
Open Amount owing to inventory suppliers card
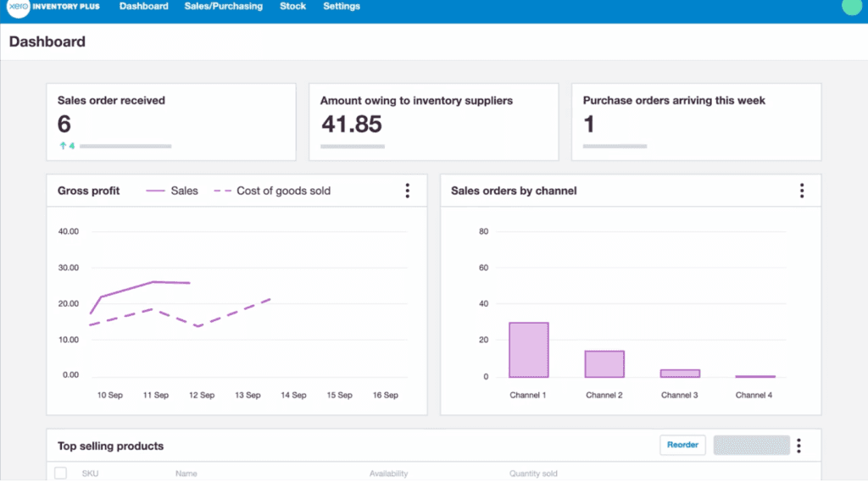coord(433,121)
